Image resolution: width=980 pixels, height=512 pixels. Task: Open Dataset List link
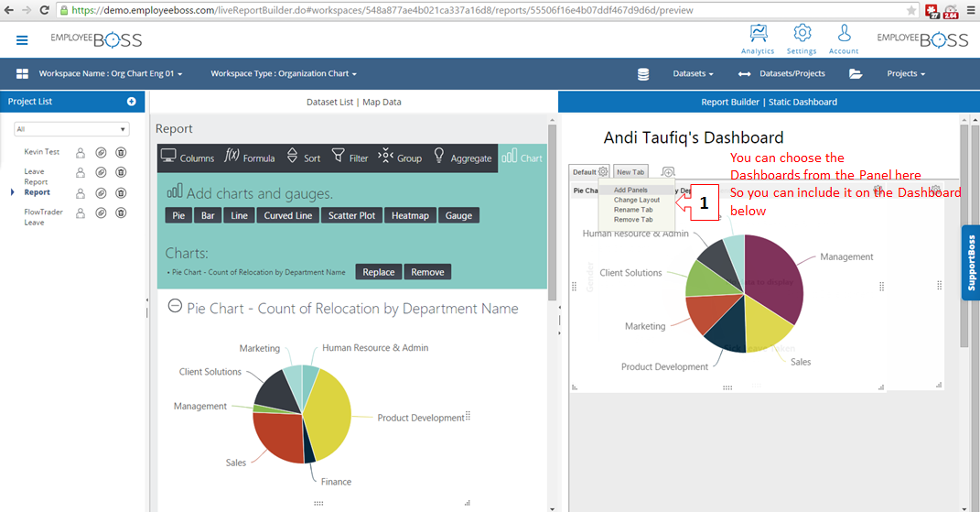tap(330, 102)
